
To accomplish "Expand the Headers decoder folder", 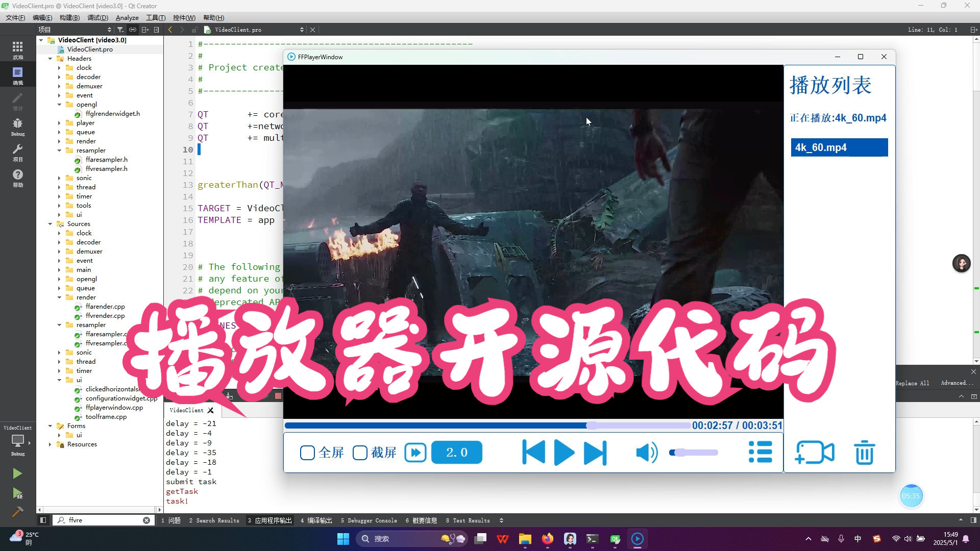I will (x=59, y=77).
